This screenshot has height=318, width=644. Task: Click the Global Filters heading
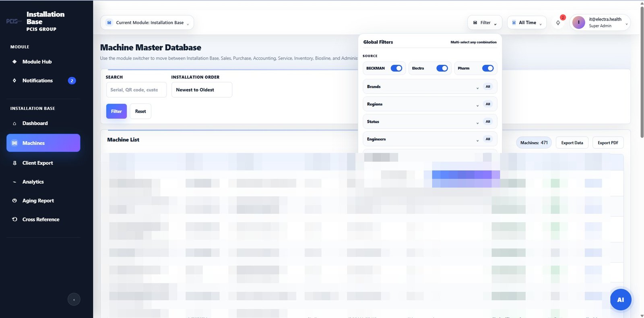[378, 42]
